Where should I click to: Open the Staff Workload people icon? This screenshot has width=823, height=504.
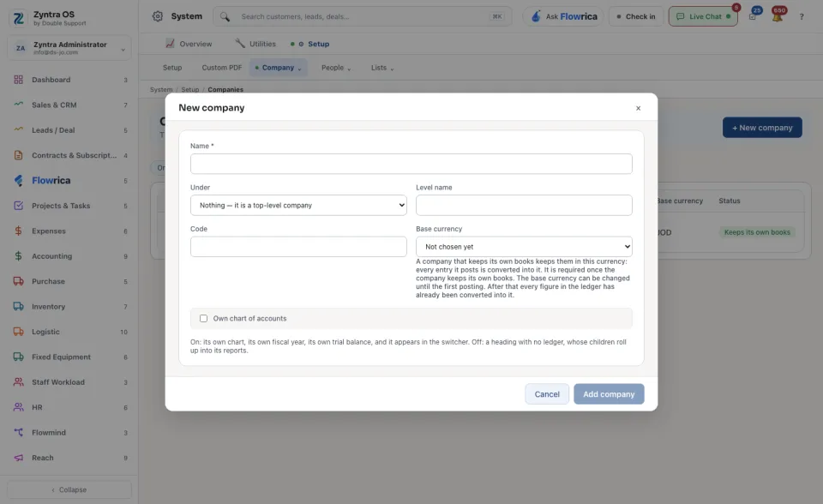[x=18, y=381]
